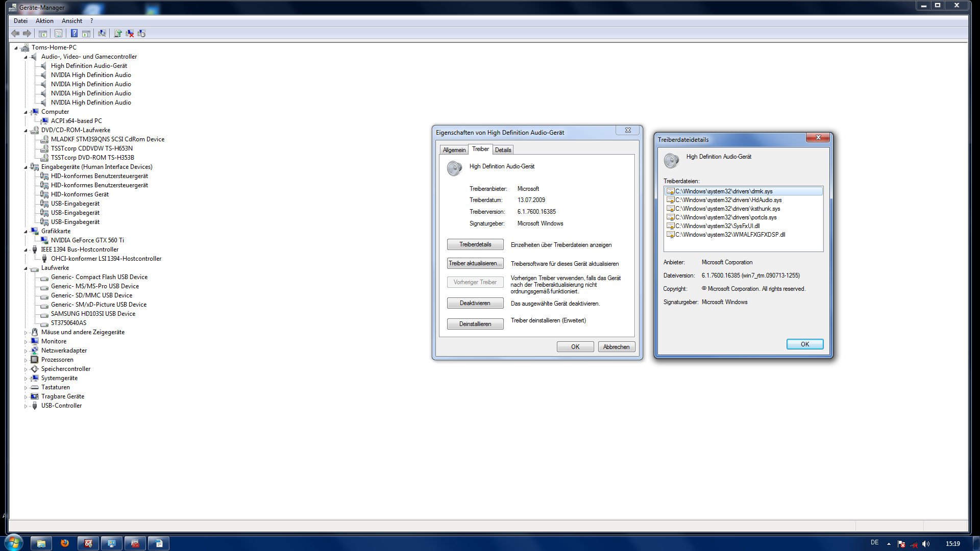This screenshot has width=980, height=551.
Task: Collapse the Grafikkarte tree node
Action: point(26,232)
